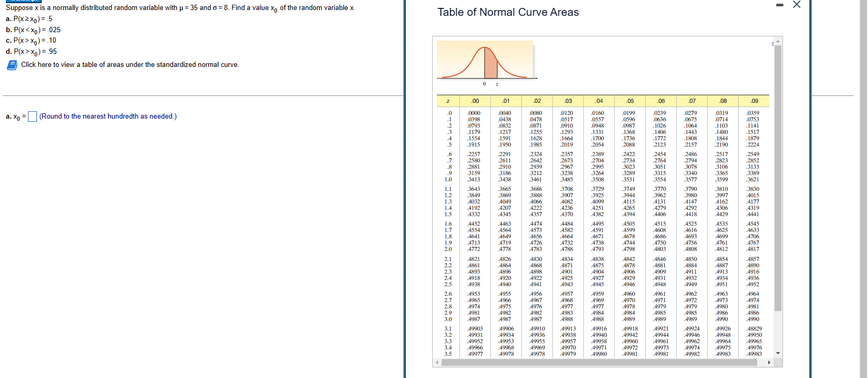868x378 pixels.
Task: Click the horizontal scrollbar left arrow
Action: pyautogui.click(x=436, y=363)
